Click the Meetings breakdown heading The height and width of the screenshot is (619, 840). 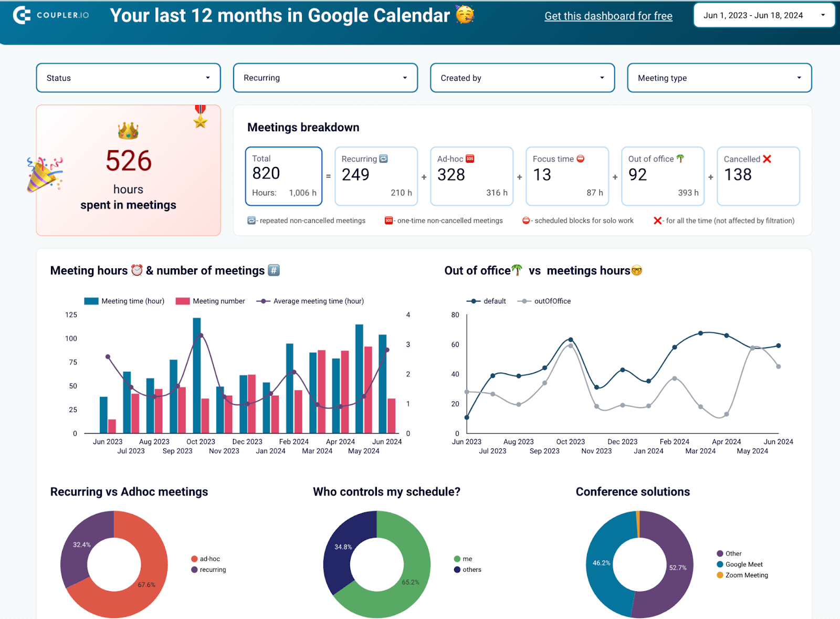click(x=303, y=127)
